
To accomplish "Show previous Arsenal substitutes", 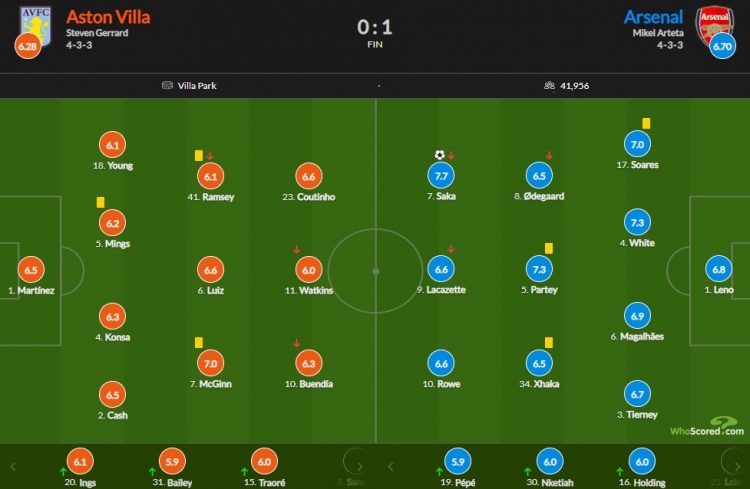I will [x=390, y=466].
